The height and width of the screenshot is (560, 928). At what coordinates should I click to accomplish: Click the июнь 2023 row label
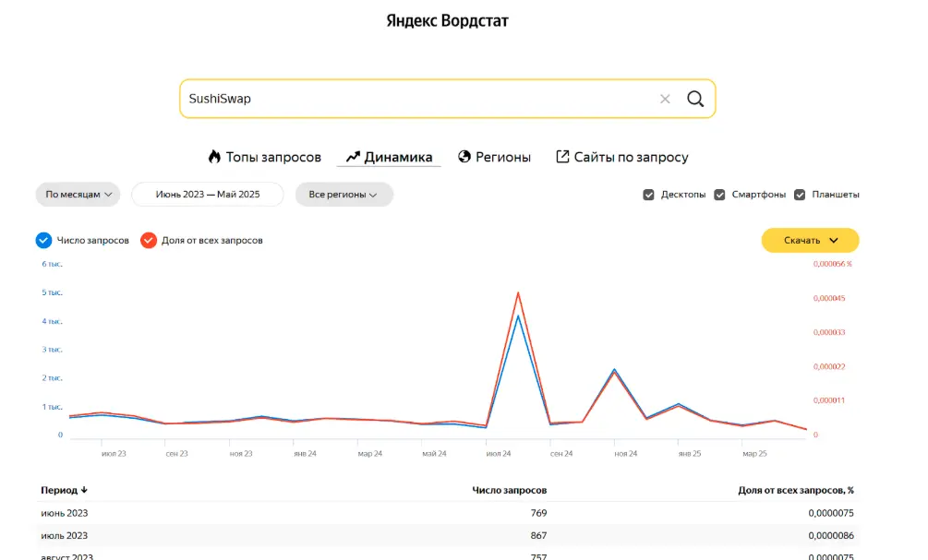(x=64, y=513)
